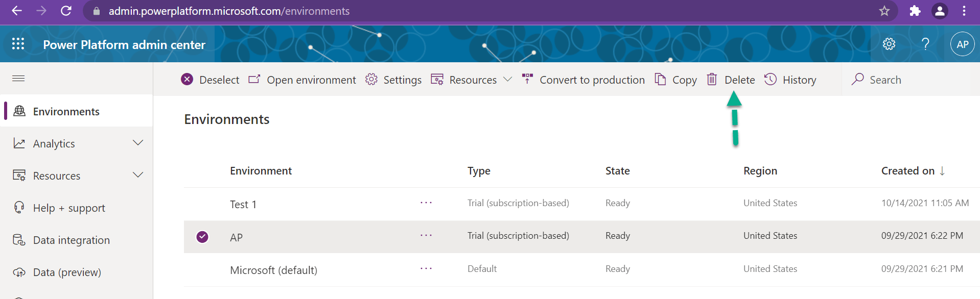This screenshot has height=299, width=980.
Task: Collapse the hamburger navigation menu
Action: 18,78
